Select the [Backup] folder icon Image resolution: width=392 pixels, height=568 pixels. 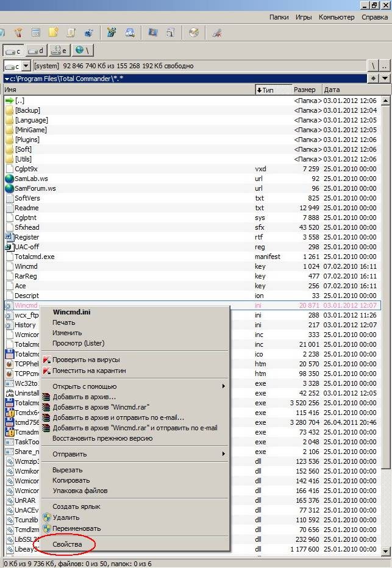point(9,110)
